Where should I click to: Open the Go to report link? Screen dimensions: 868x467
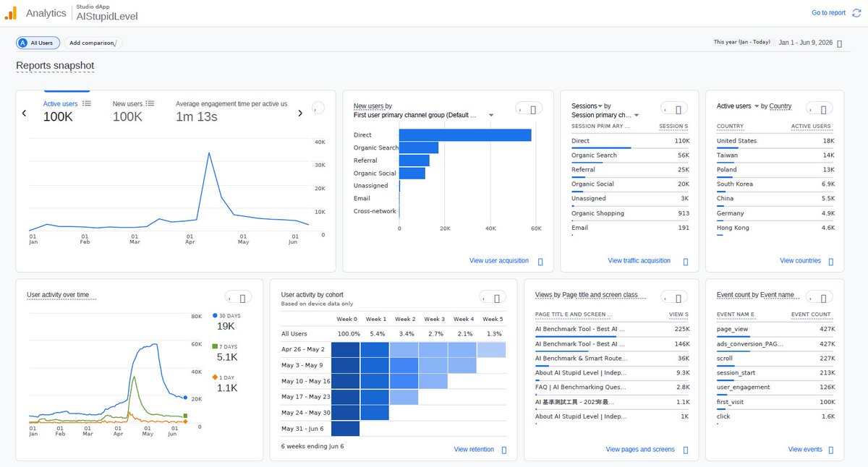828,13
